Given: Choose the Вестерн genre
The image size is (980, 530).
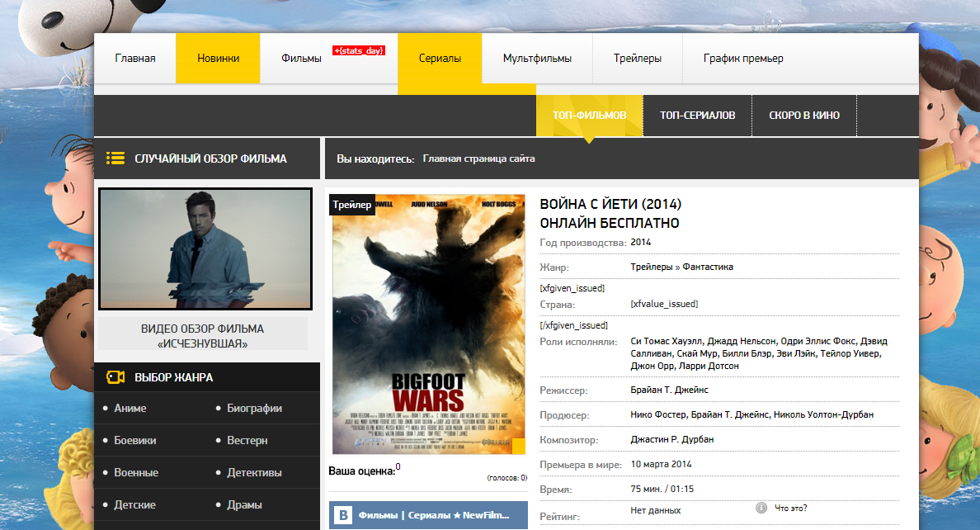Looking at the screenshot, I should point(247,441).
